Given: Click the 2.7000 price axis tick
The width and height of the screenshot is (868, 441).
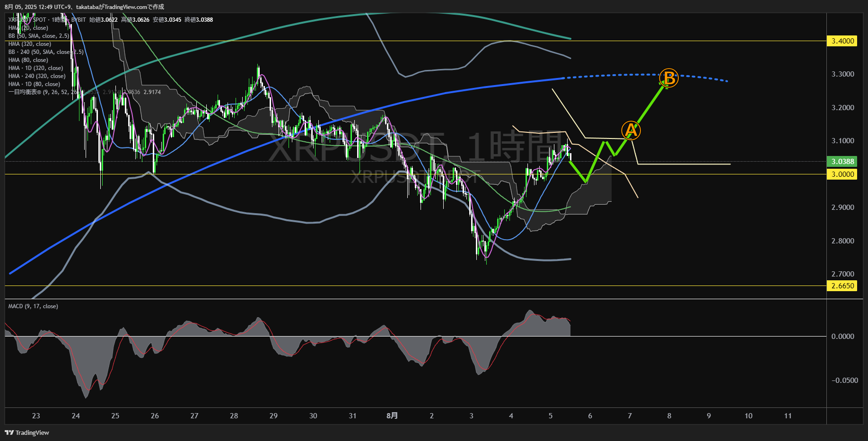Looking at the screenshot, I should (843, 274).
